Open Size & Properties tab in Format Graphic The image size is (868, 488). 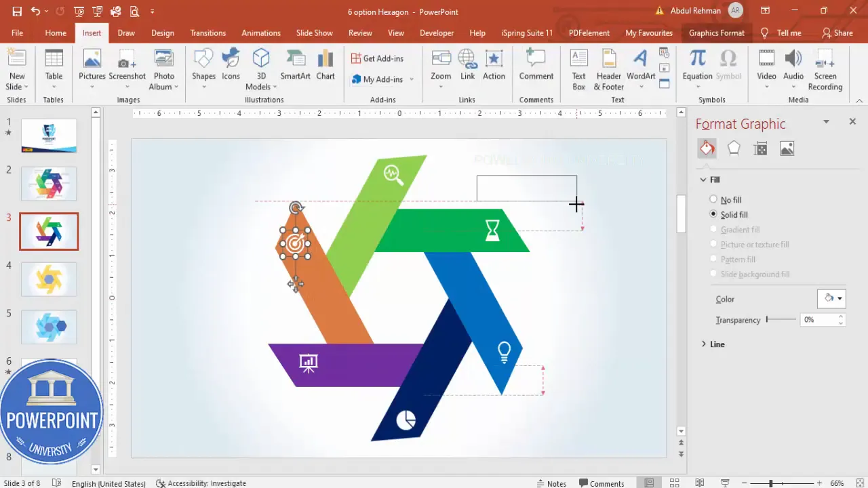click(760, 148)
